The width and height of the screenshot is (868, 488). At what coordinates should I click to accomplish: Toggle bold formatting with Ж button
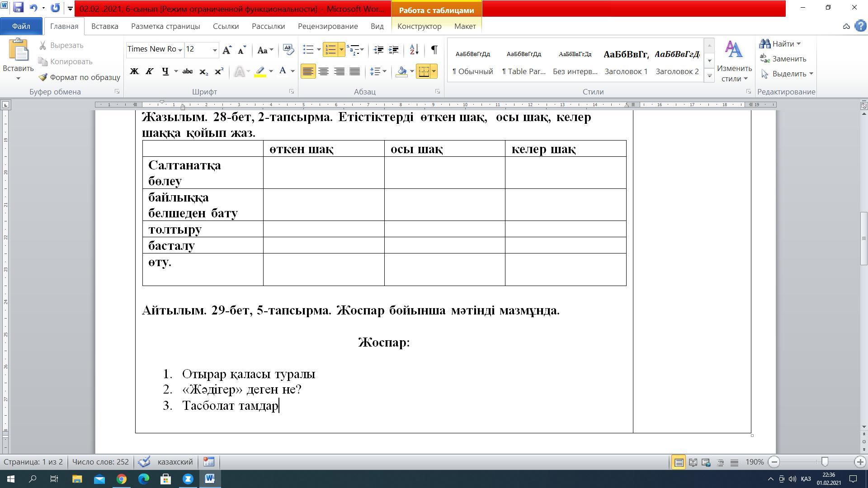point(134,71)
